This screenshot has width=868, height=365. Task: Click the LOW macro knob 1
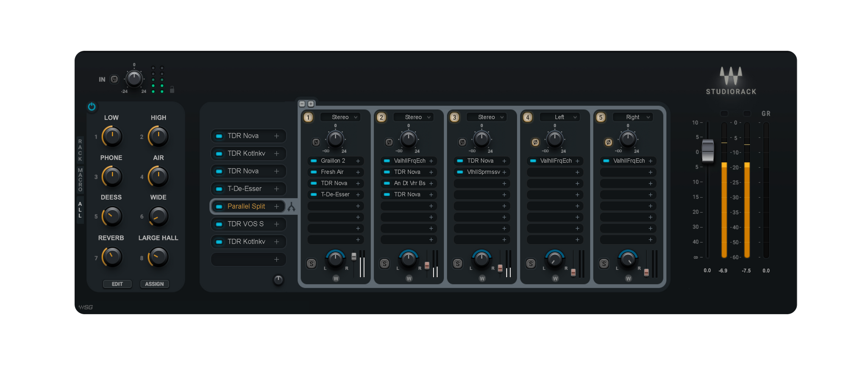[112, 137]
